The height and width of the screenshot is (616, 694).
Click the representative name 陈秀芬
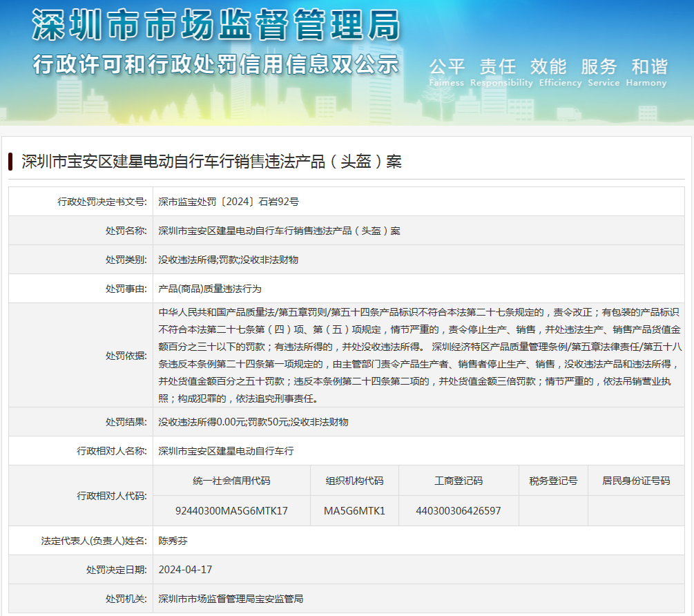tap(173, 541)
